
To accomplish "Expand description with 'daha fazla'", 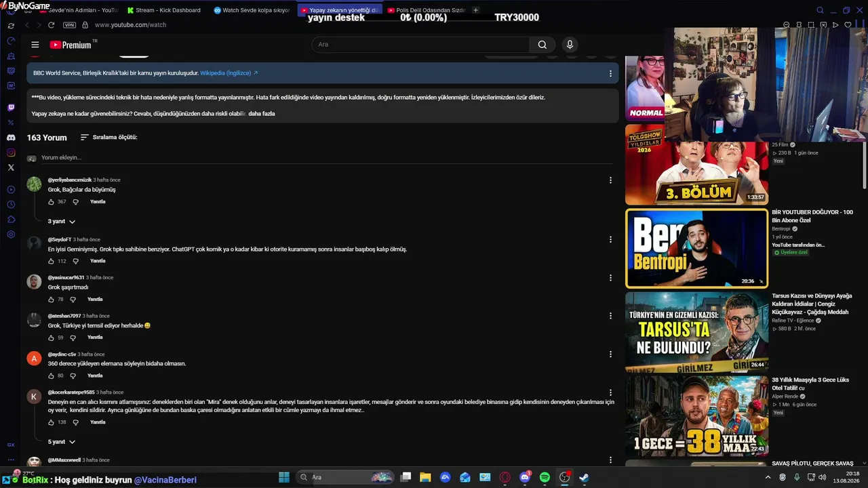I will (x=262, y=114).
